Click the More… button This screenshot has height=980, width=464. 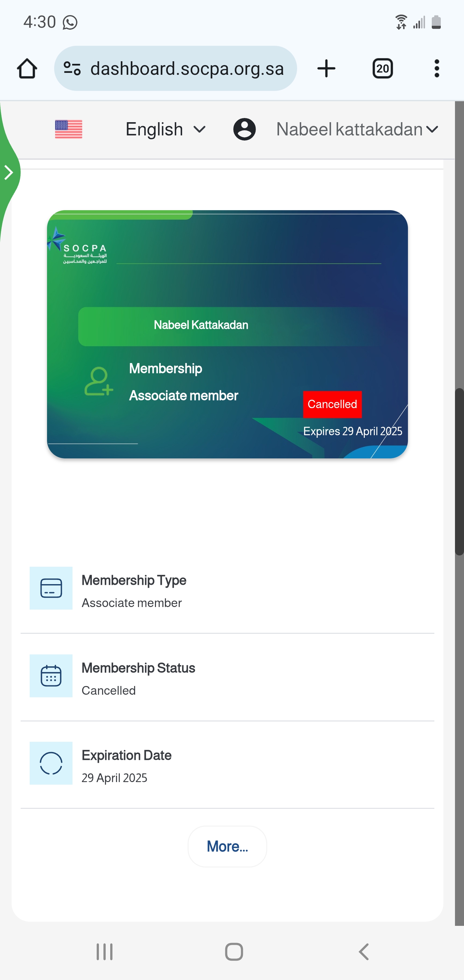coord(227,847)
